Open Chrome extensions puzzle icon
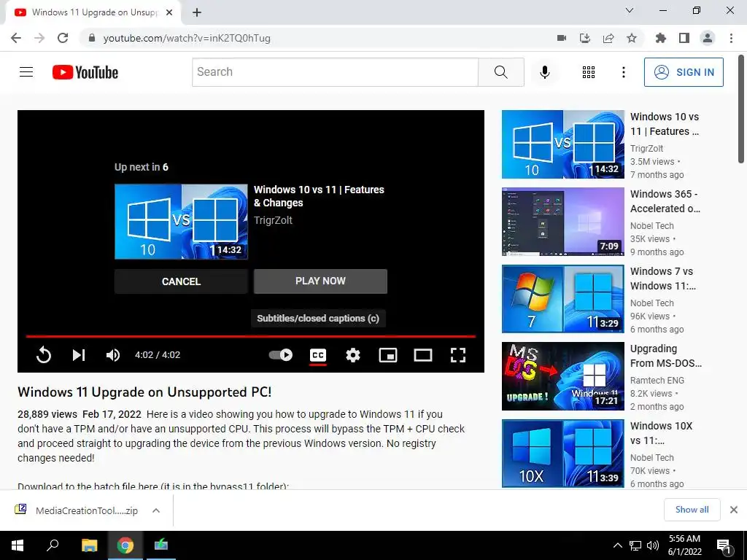This screenshot has width=747, height=560. [x=660, y=38]
